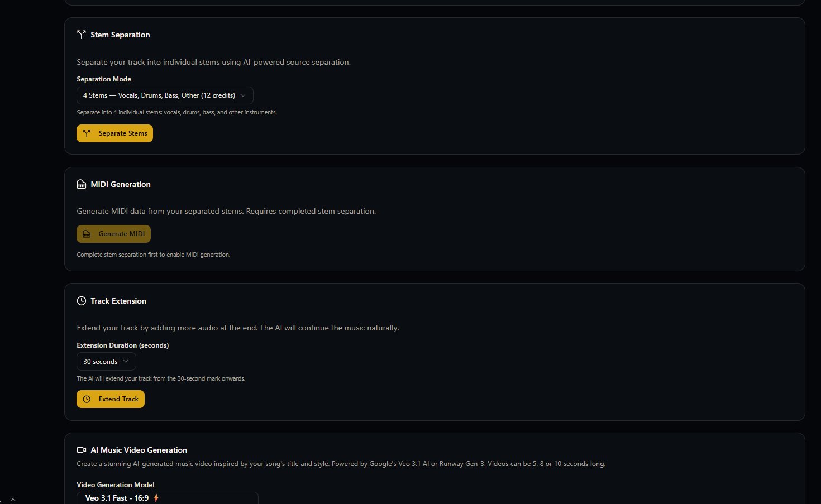Image resolution: width=821 pixels, height=504 pixels.
Task: Click the Track Extension section title
Action: tap(118, 301)
